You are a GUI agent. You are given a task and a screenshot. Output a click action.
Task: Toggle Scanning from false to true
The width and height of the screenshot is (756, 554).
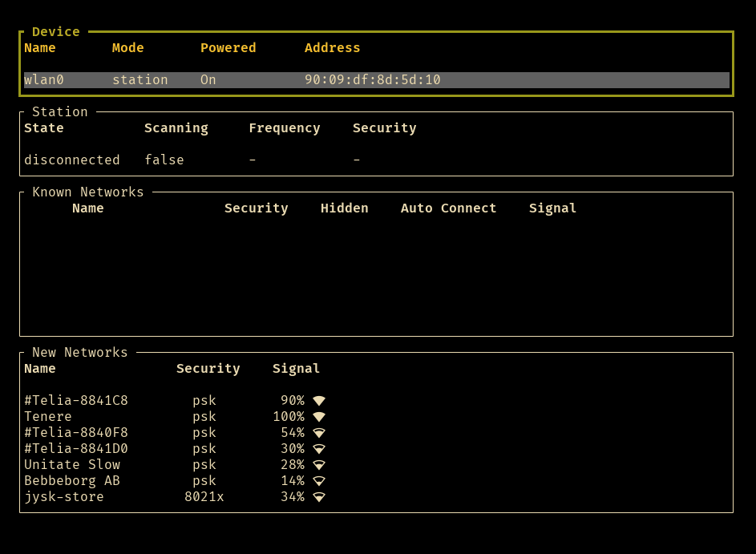click(164, 160)
